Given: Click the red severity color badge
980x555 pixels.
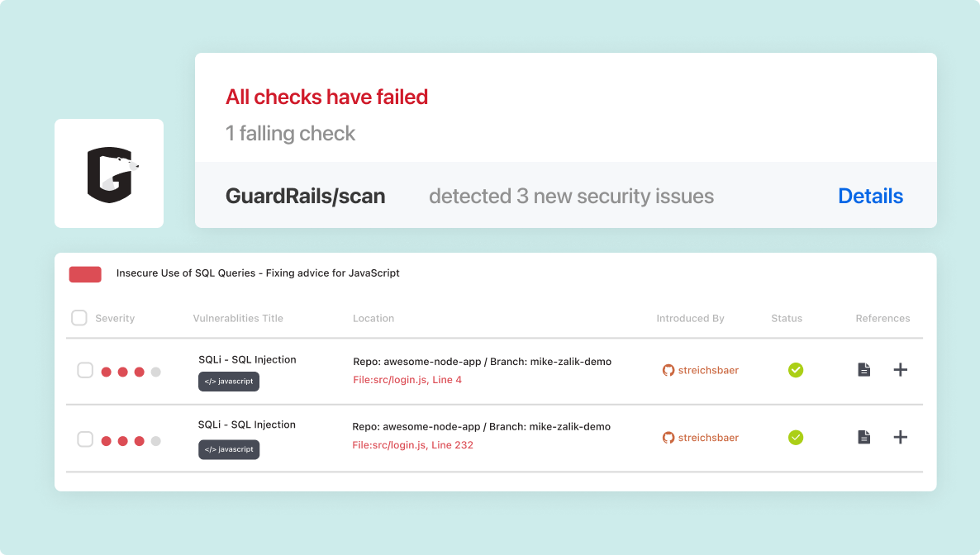Looking at the screenshot, I should [x=85, y=274].
